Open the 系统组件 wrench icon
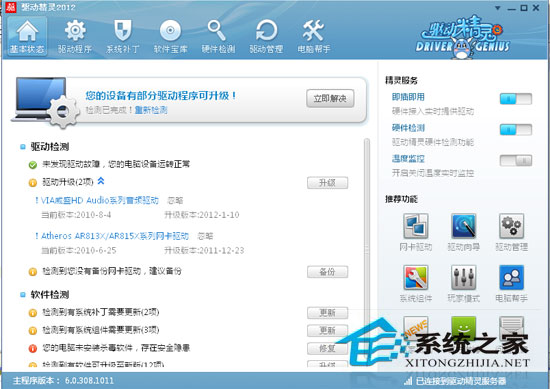The image size is (550, 389). [x=416, y=283]
